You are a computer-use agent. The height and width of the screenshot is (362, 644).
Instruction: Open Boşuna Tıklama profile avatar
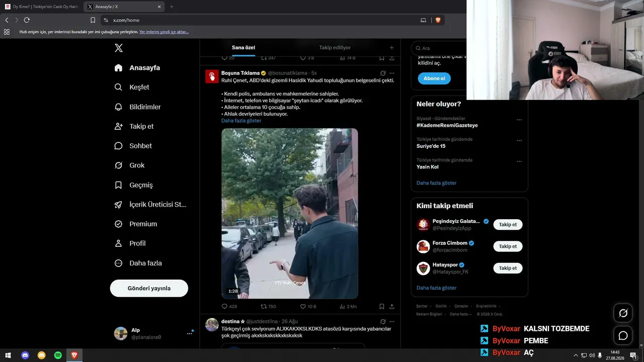212,76
